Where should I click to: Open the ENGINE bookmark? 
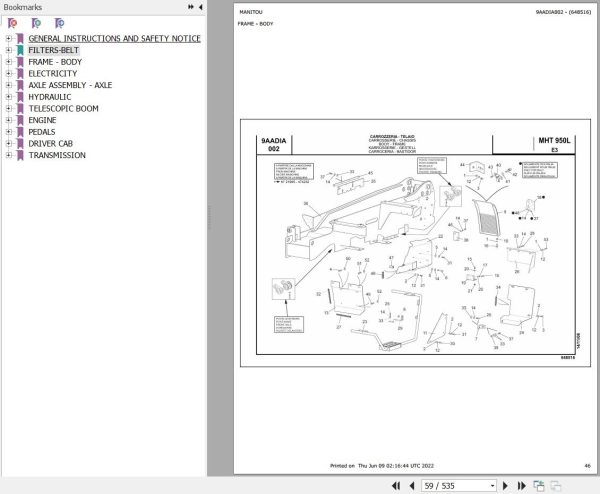(42, 120)
